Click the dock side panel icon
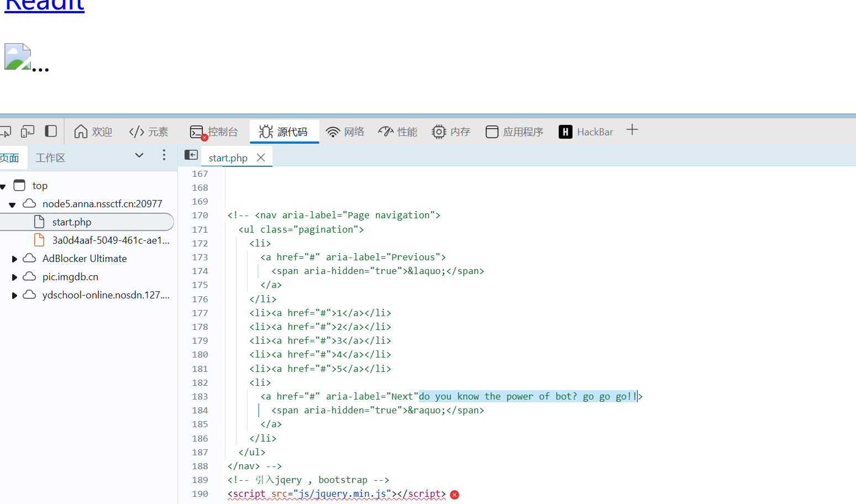Viewport: 856px width, 504px height. coord(51,132)
